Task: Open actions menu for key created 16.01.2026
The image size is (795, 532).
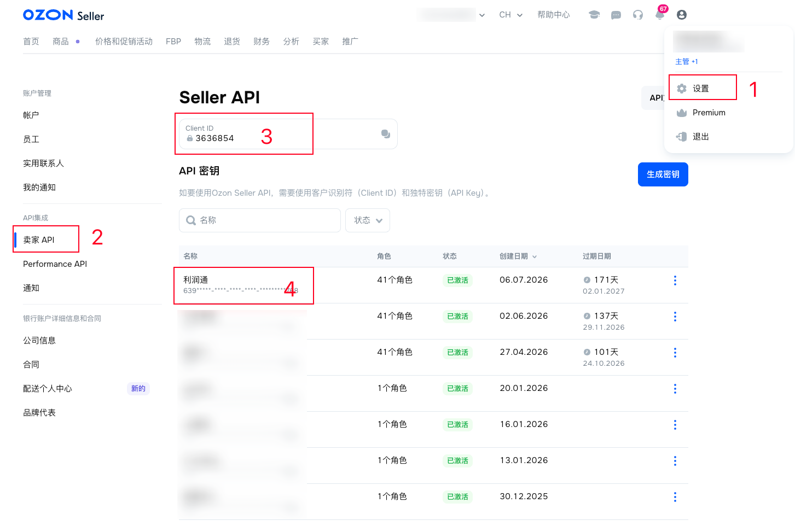Action: point(675,425)
